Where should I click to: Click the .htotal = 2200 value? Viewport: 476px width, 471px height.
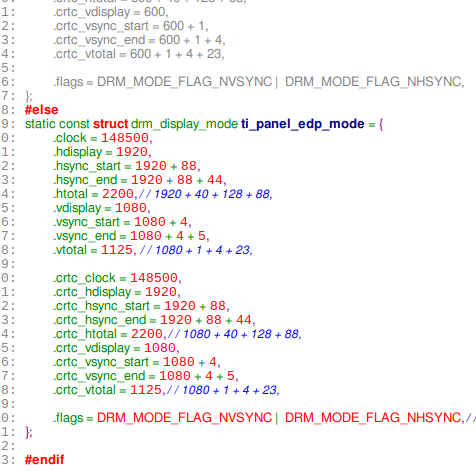click(x=118, y=194)
